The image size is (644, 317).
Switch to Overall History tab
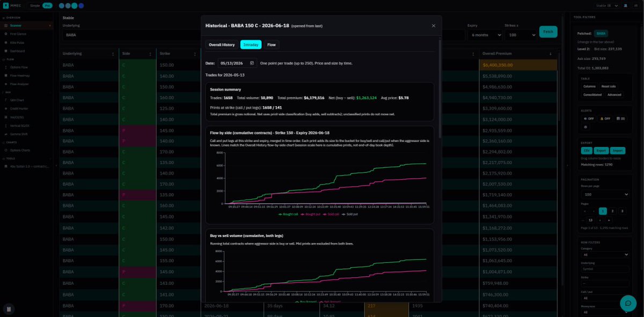(222, 45)
